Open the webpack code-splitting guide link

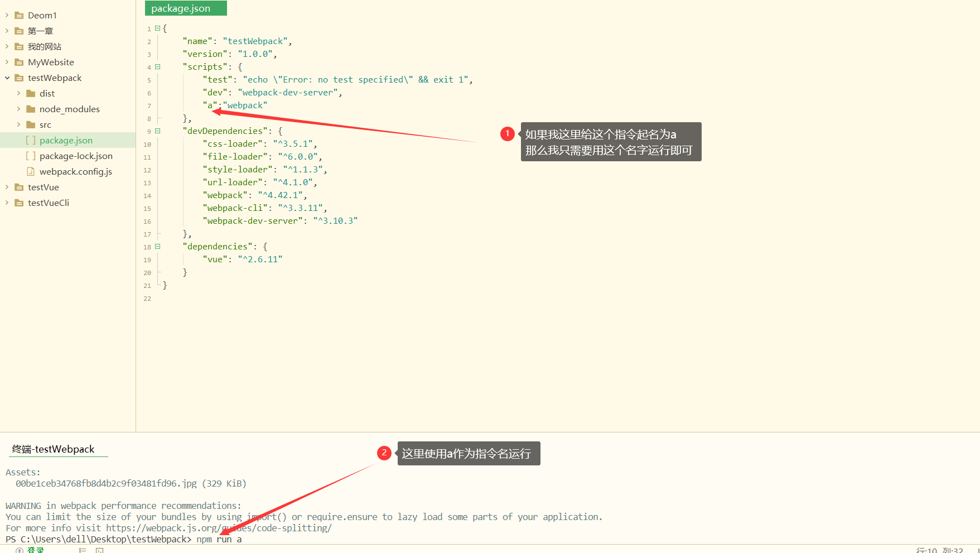[219, 528]
